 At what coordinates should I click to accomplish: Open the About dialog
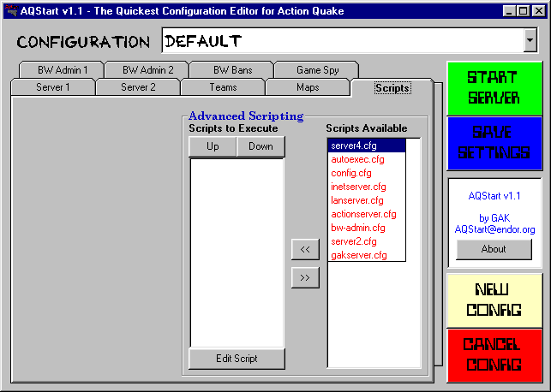[x=494, y=249]
